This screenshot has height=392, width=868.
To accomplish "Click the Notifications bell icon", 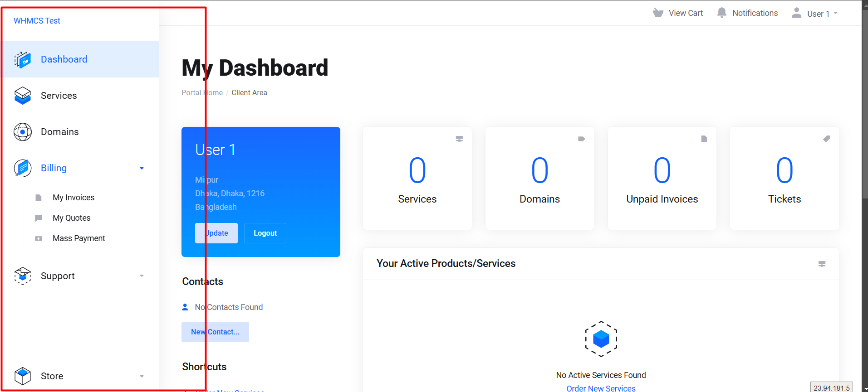I will pyautogui.click(x=722, y=13).
